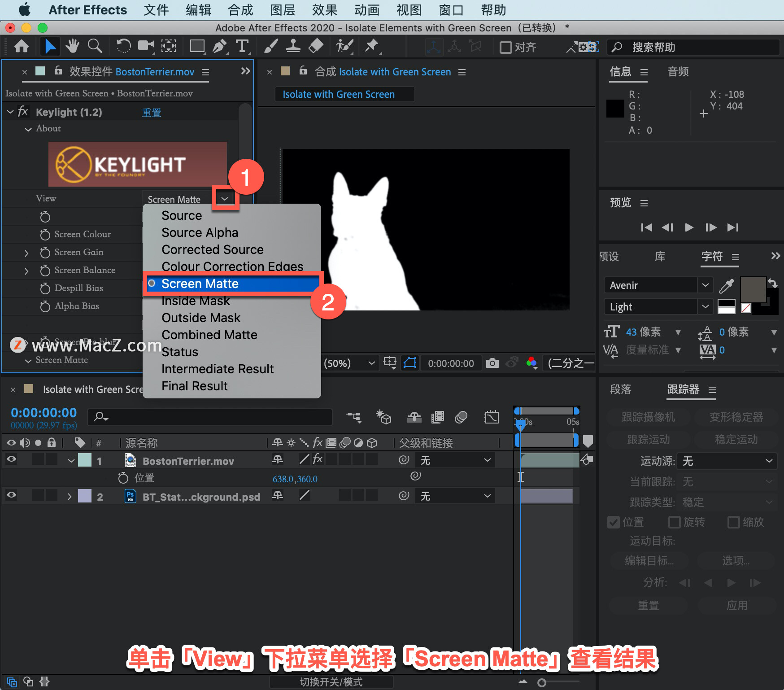Click stopwatch next to Screen Colour
The height and width of the screenshot is (690, 784).
(x=45, y=235)
